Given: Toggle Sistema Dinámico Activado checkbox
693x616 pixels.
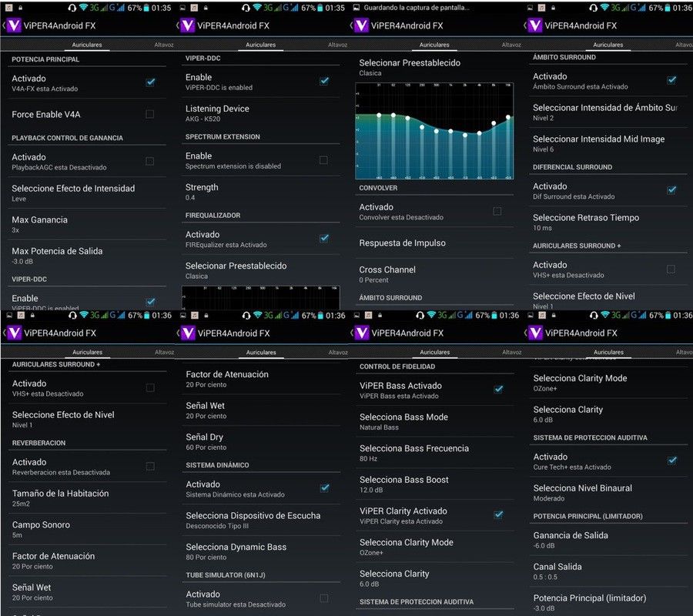Looking at the screenshot, I should point(324,488).
